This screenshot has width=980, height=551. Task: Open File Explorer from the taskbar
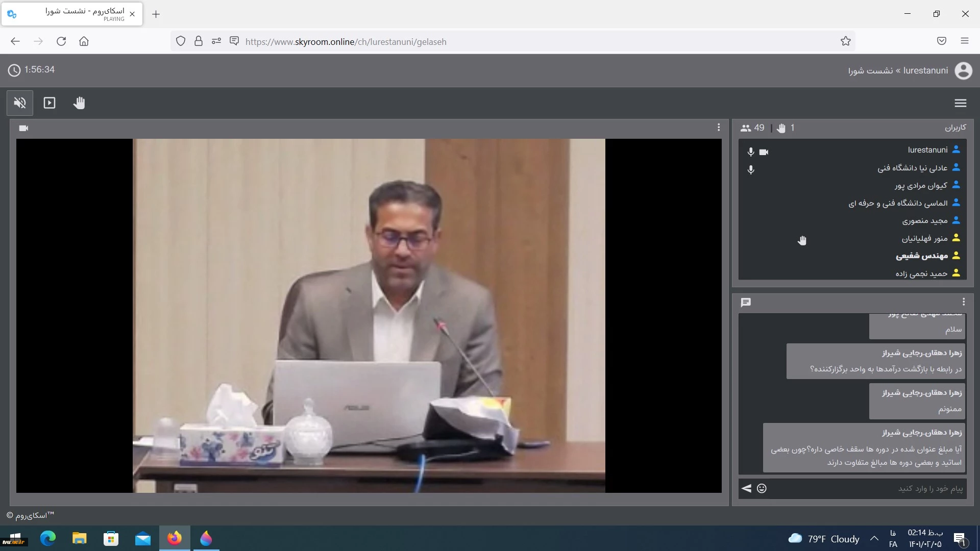[x=79, y=538]
